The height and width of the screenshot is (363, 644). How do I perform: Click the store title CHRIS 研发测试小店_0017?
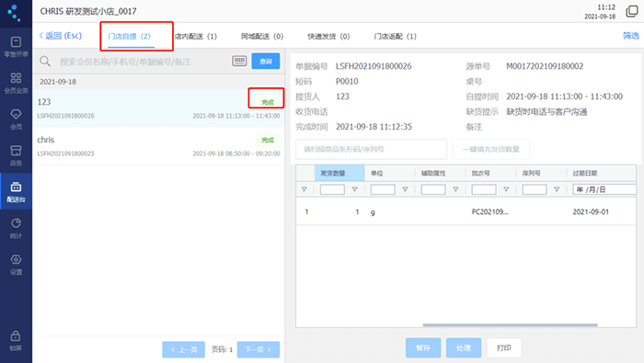tap(88, 11)
